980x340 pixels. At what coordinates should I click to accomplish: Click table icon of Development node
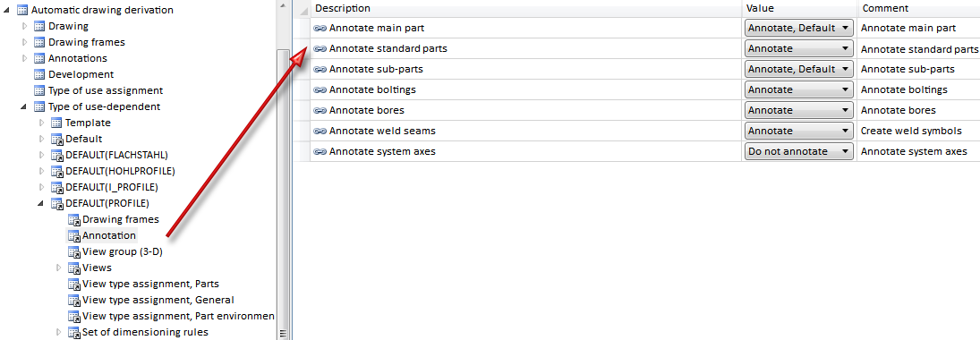tap(39, 74)
